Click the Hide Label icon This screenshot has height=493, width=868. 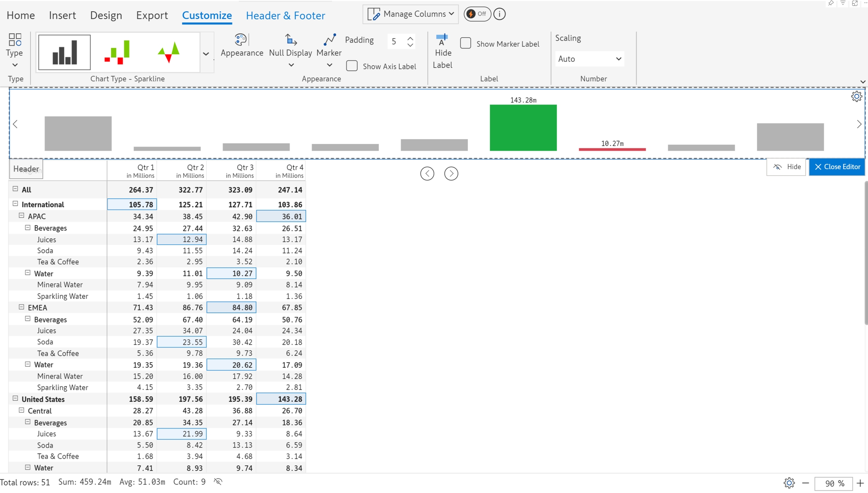442,40
